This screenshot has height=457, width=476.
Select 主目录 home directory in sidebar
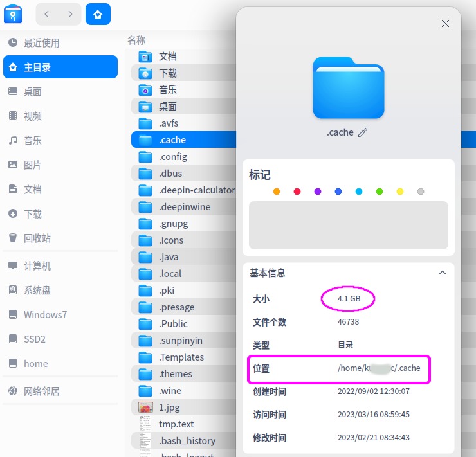tap(60, 67)
